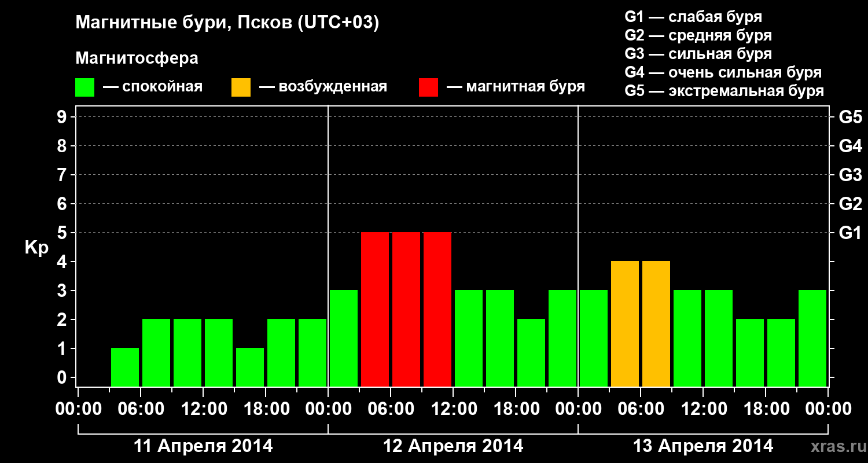
Task: Click first red storm bar (03:00–06:00, 12 April)
Action: [375, 309]
